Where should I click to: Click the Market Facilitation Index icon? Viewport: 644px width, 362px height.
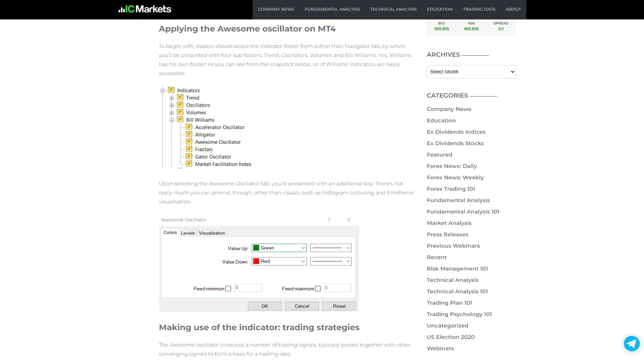point(189,164)
